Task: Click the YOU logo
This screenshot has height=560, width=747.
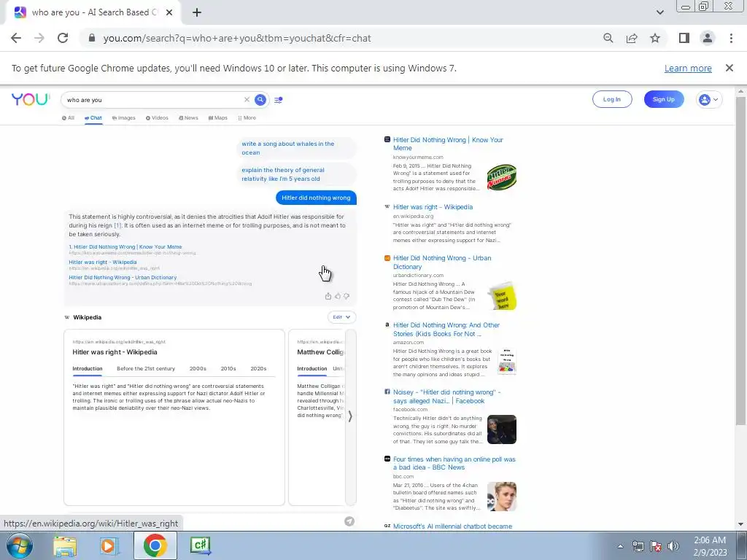Action: [x=31, y=99]
